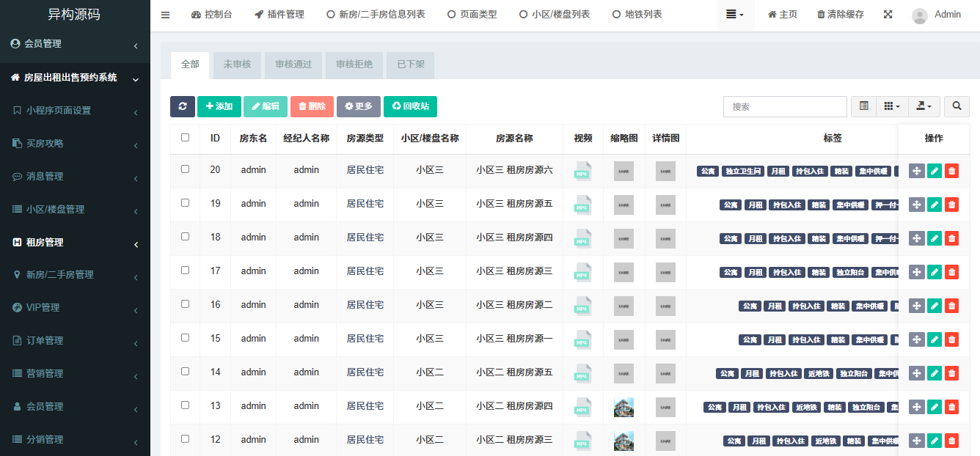
Task: Toggle table list view icon
Action: [x=864, y=106]
